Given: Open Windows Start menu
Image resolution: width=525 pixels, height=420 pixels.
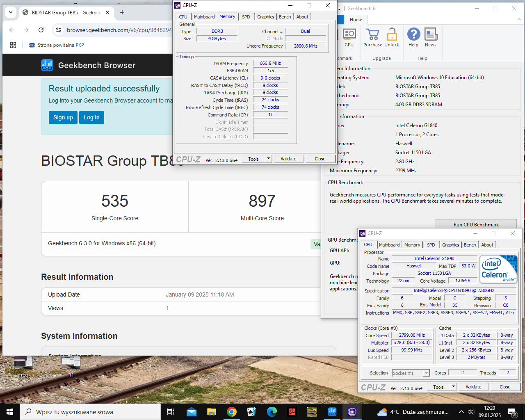Looking at the screenshot, I should click(x=10, y=412).
